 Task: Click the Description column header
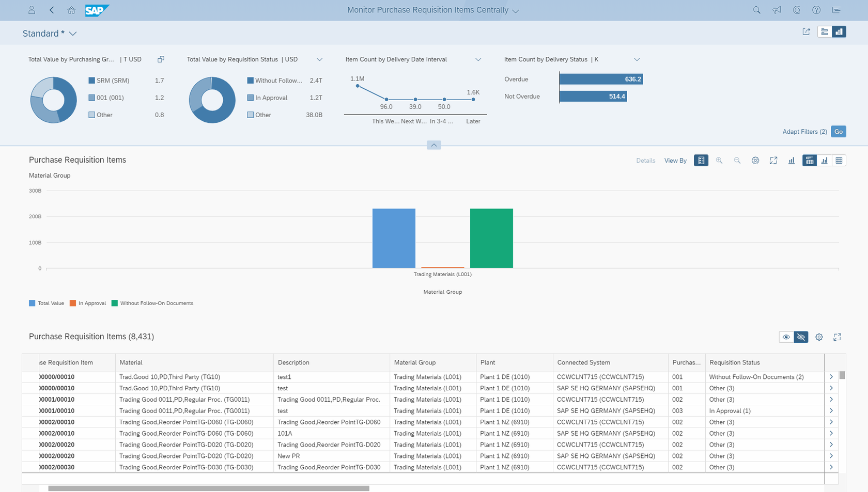point(332,362)
